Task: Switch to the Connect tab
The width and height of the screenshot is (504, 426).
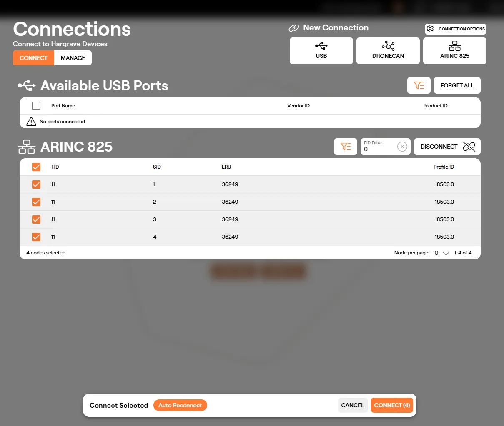Action: pos(33,58)
